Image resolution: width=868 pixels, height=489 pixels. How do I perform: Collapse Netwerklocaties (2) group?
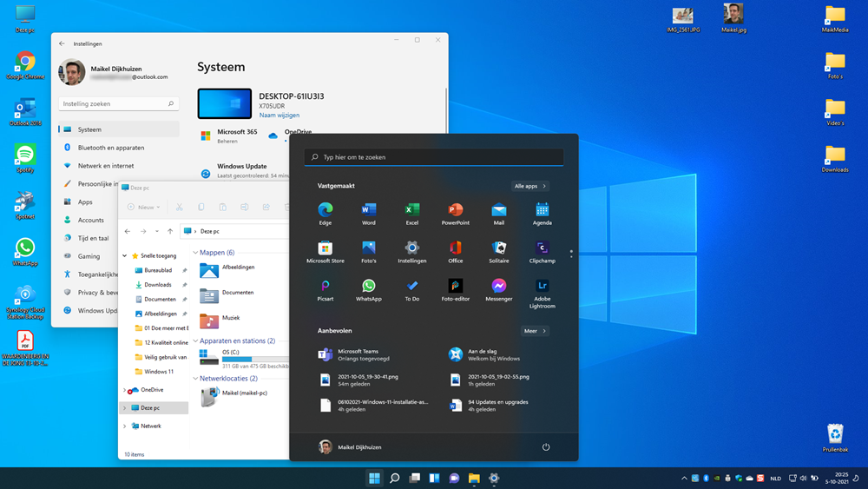[195, 378]
